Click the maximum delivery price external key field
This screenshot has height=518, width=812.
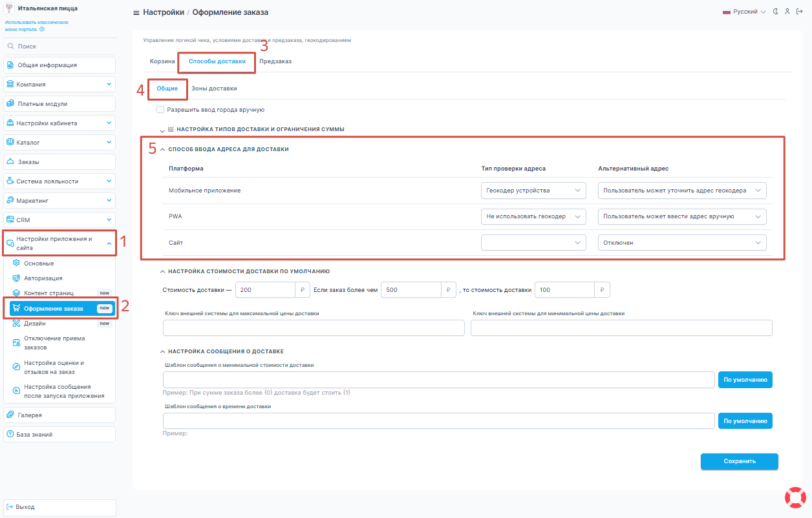tap(314, 328)
